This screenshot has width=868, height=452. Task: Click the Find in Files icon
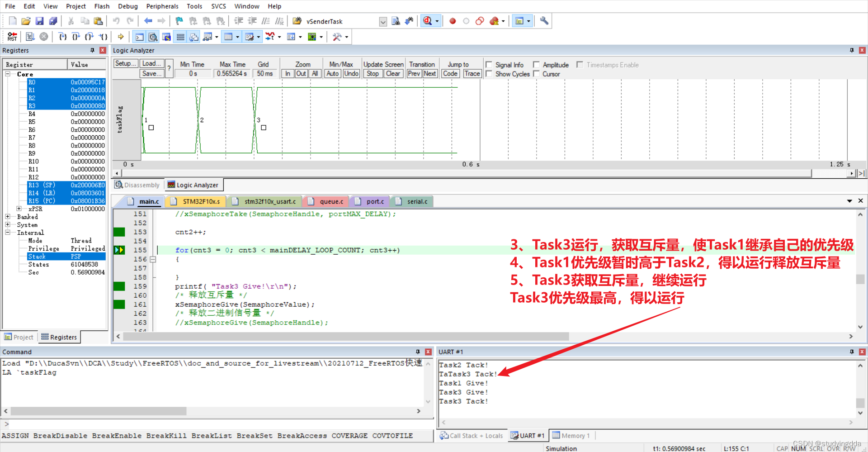pyautogui.click(x=396, y=21)
